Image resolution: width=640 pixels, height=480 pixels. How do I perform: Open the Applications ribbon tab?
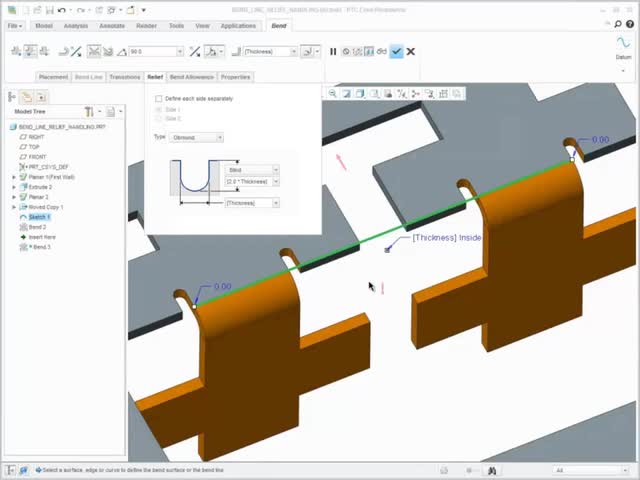click(238, 26)
